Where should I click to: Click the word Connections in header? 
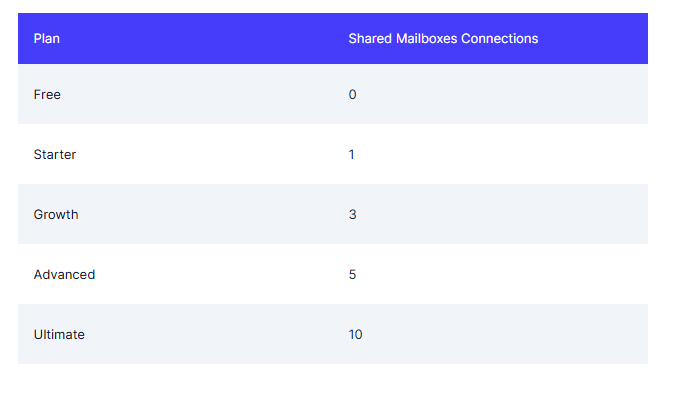click(500, 39)
